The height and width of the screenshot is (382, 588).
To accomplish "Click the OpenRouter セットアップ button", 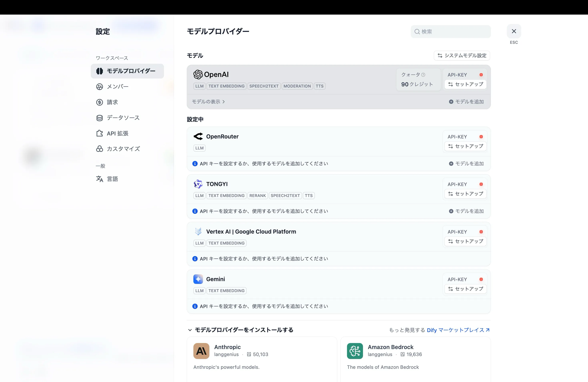I will 465,146.
